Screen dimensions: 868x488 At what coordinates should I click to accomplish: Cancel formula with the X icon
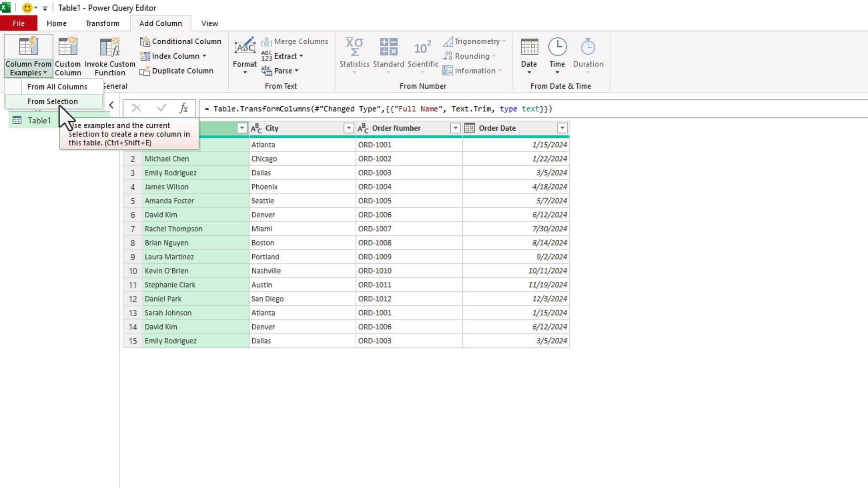coord(137,108)
